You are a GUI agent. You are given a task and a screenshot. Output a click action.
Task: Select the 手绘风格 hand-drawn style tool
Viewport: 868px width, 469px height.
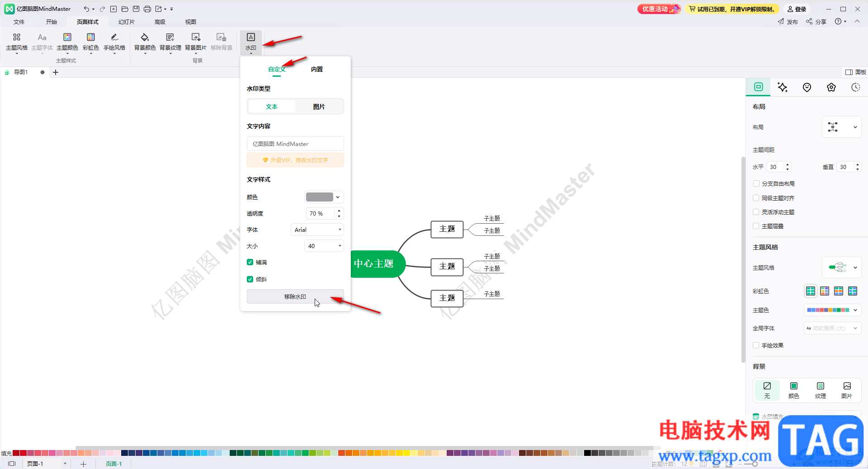[114, 42]
